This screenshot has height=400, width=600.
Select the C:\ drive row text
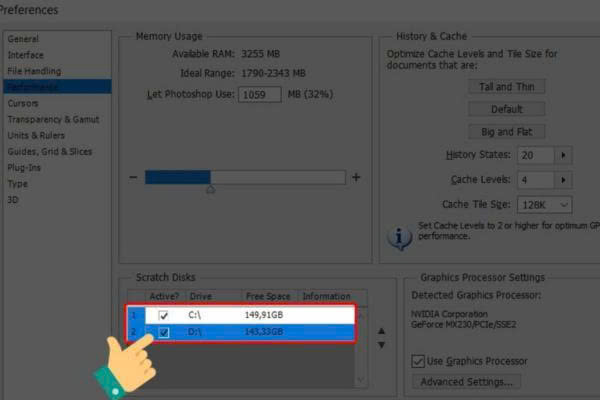click(194, 315)
